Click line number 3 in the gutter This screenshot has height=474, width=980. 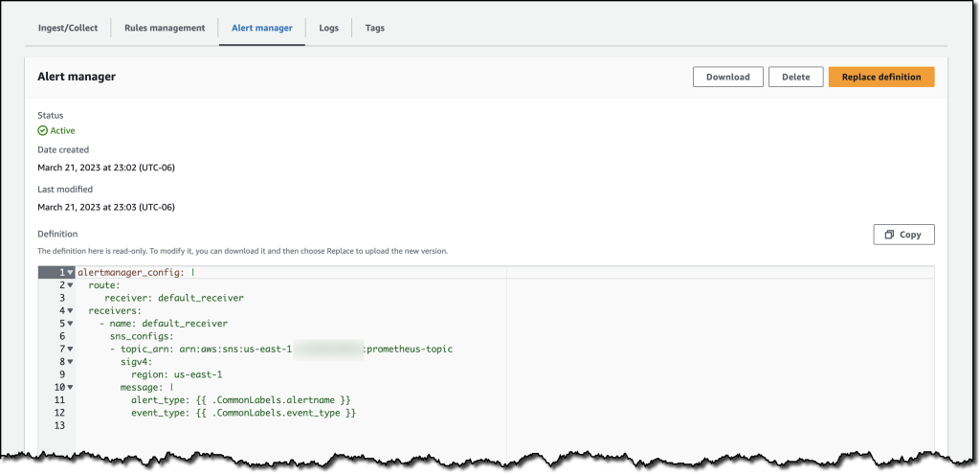(x=62, y=298)
